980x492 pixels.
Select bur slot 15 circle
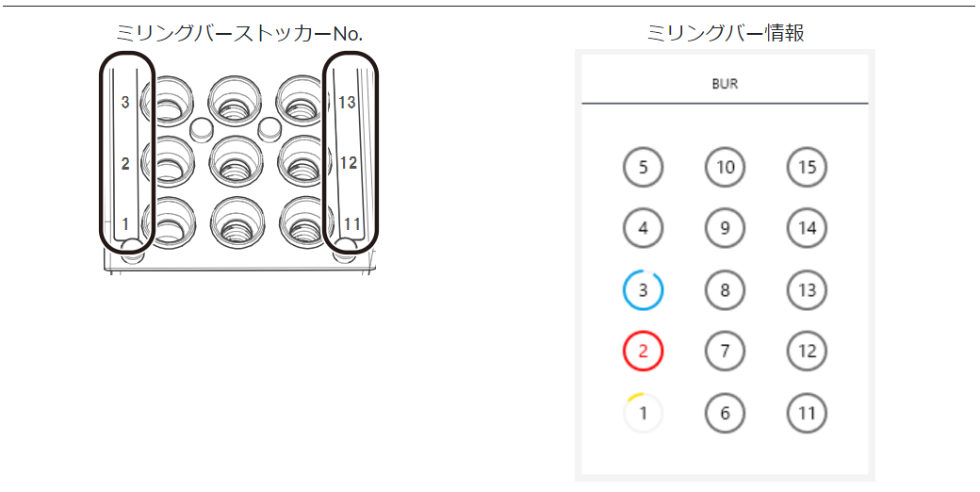click(x=807, y=167)
